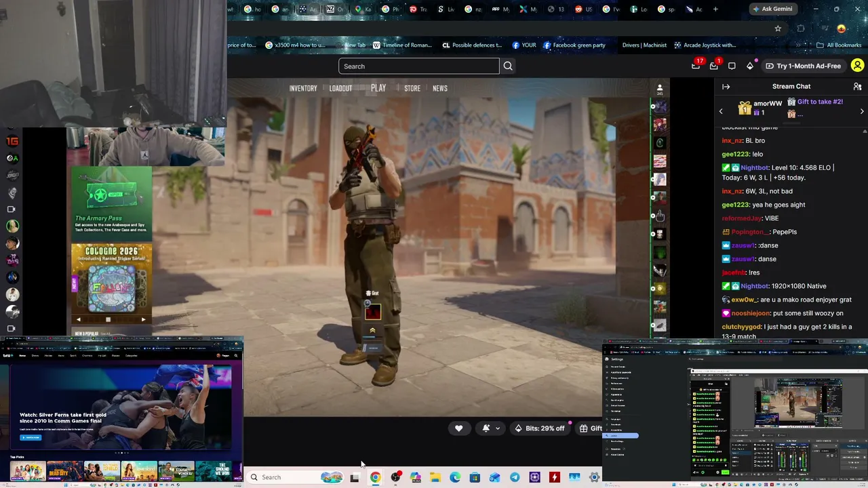The image size is (868, 488).
Task: Open Possible defences bookmark
Action: [472, 45]
